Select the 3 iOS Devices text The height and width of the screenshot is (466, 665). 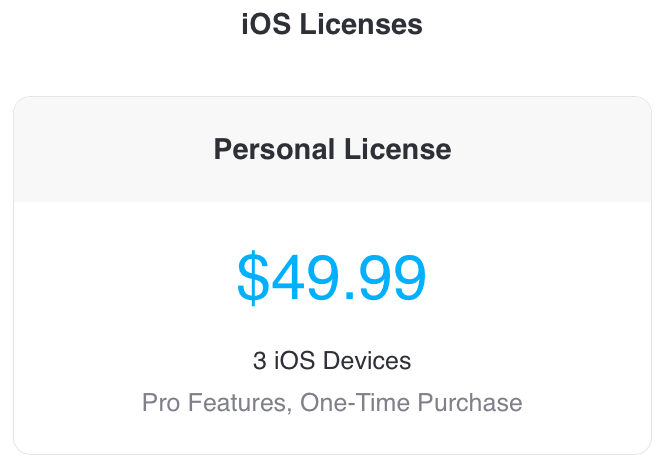click(x=332, y=360)
